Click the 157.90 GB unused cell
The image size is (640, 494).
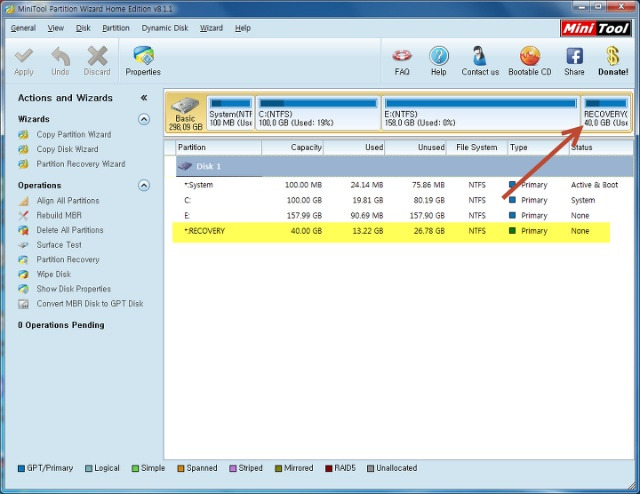pyautogui.click(x=427, y=216)
